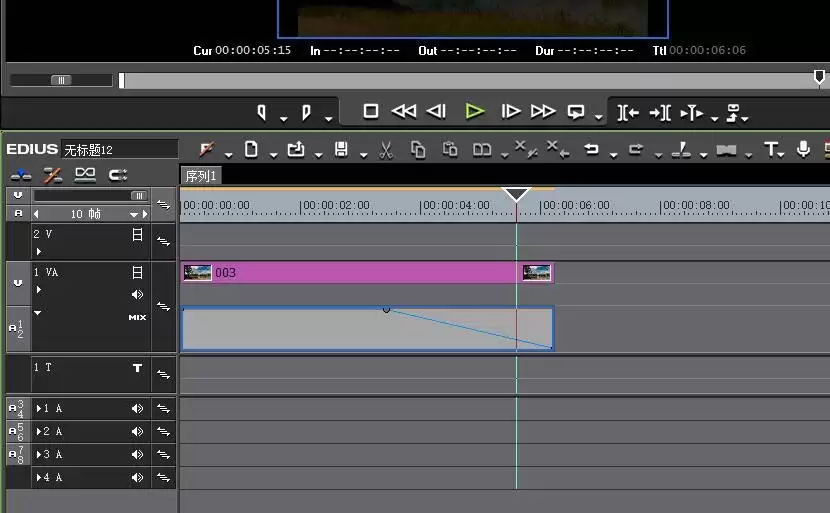The width and height of the screenshot is (830, 513).
Task: Toggle MIX mode on 1 VA track
Action: click(x=137, y=317)
